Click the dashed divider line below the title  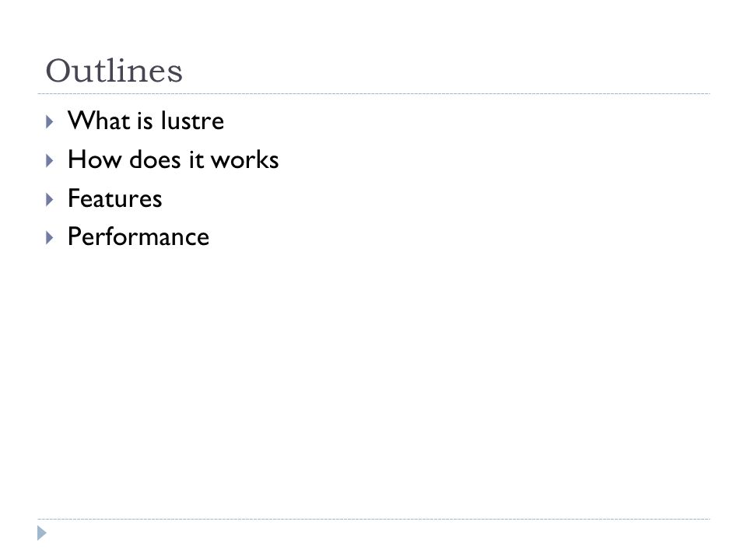pos(373,94)
